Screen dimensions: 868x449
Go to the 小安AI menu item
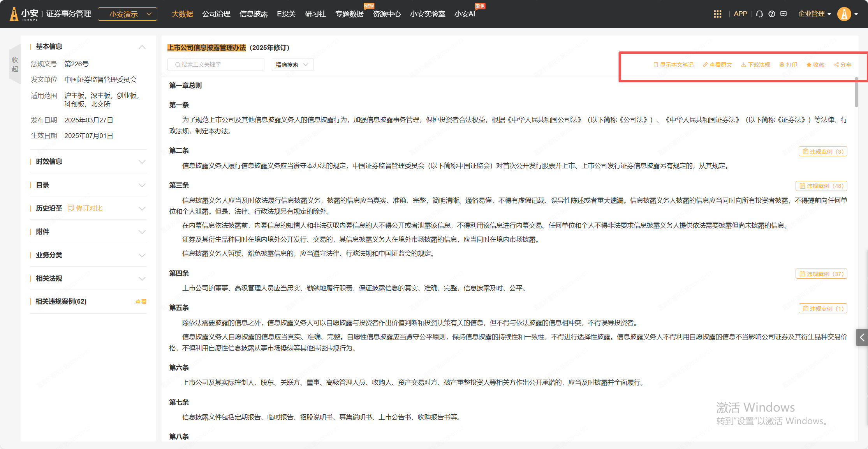tap(465, 14)
